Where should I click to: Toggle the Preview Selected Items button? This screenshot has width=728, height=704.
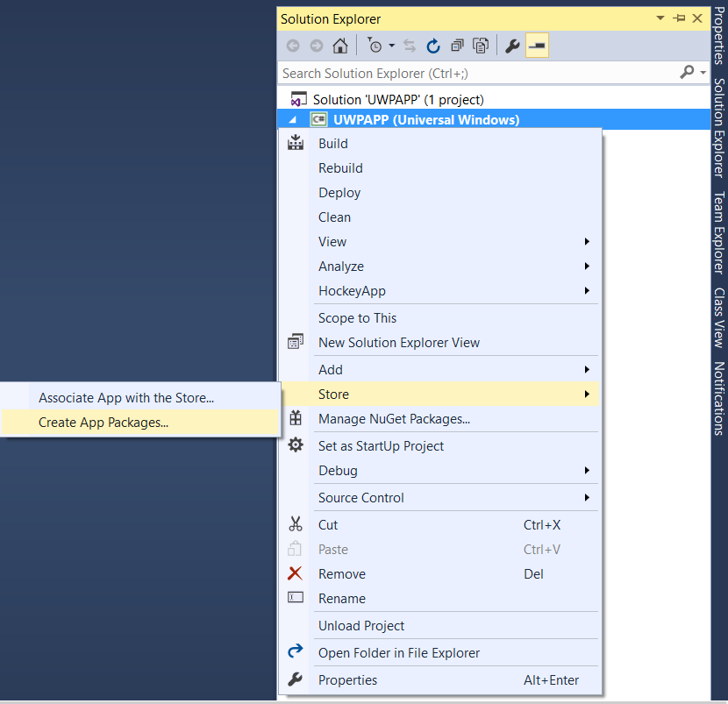click(536, 46)
